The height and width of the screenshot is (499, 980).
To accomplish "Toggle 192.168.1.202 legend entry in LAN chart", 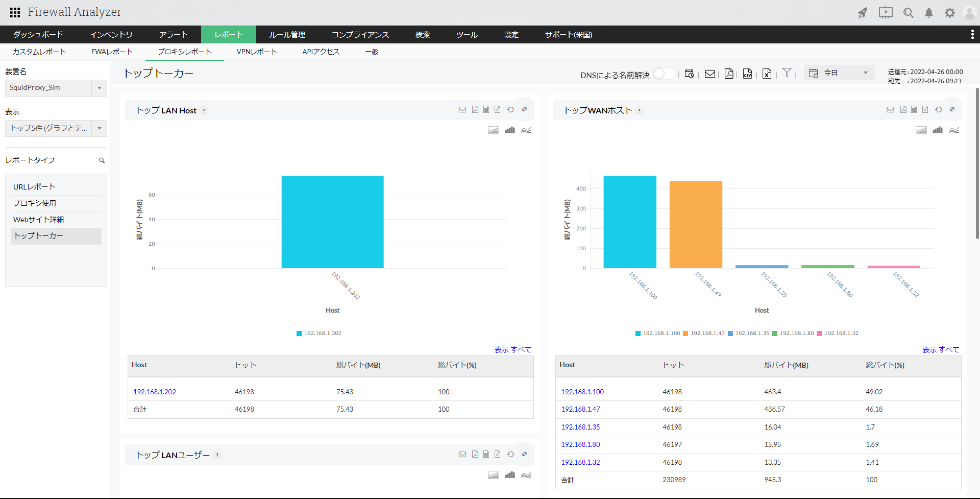I will [x=319, y=333].
